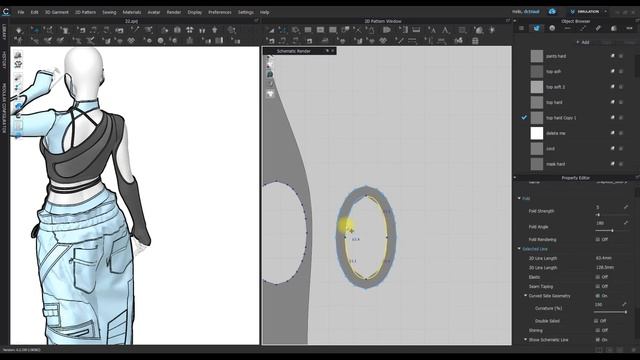This screenshot has width=640, height=360.
Task: Tick the square checkbox on top hard row
Action: coord(621,102)
